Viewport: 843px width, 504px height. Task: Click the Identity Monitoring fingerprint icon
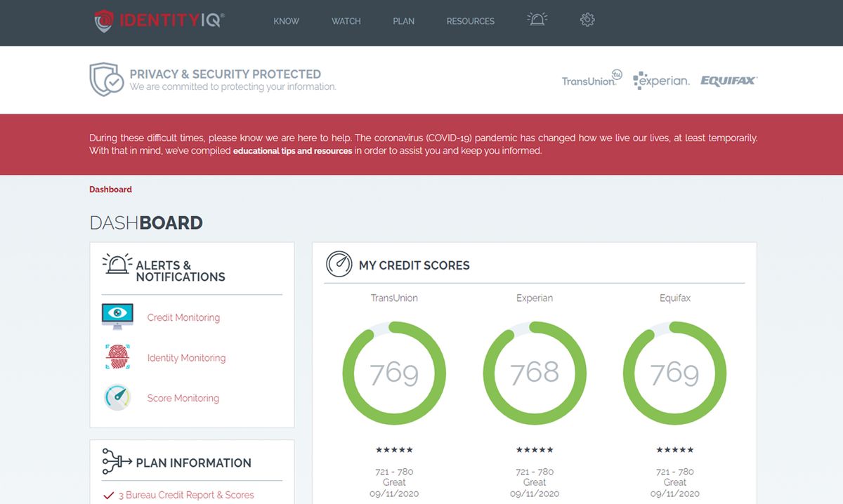[x=117, y=357]
